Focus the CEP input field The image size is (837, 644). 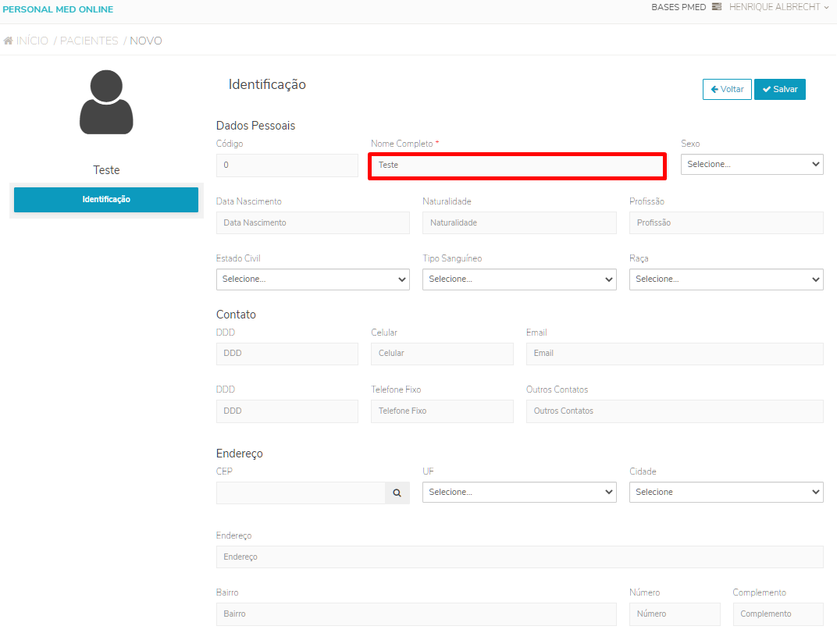[301, 493]
